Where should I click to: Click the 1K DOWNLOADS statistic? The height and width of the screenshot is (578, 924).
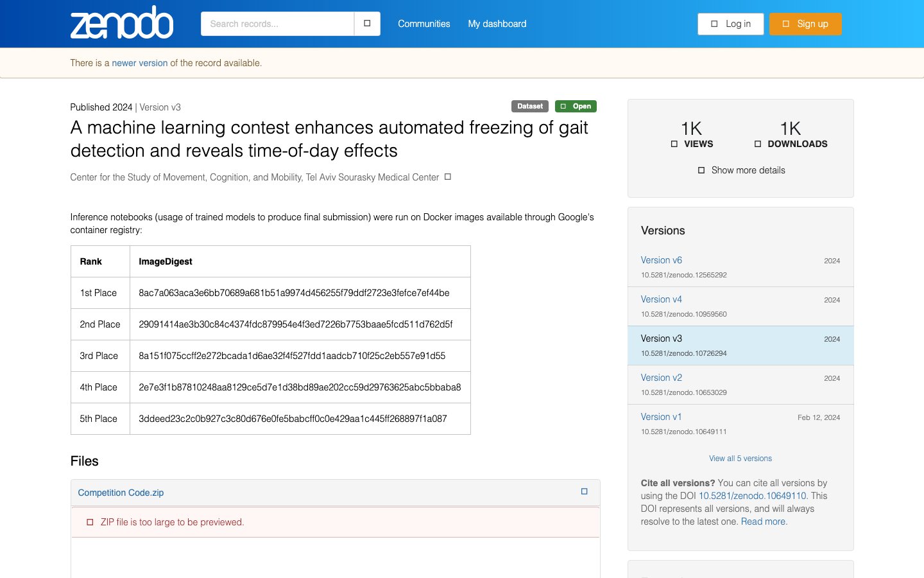tap(791, 134)
